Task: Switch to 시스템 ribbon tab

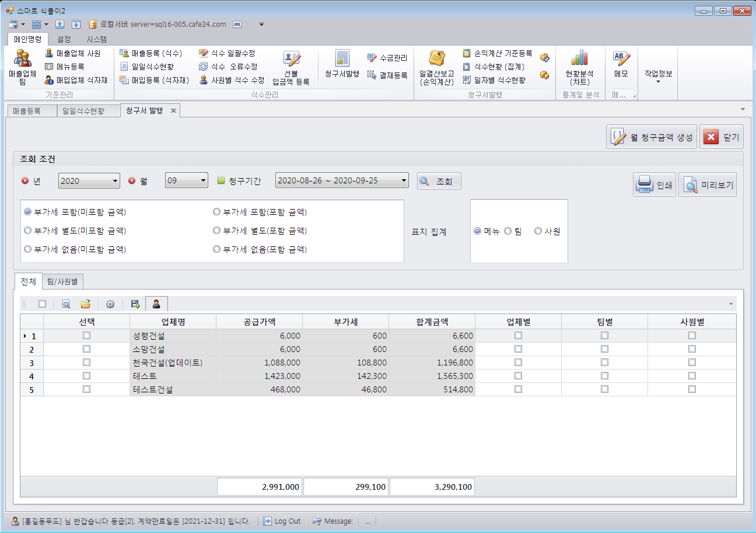Action: click(x=97, y=39)
